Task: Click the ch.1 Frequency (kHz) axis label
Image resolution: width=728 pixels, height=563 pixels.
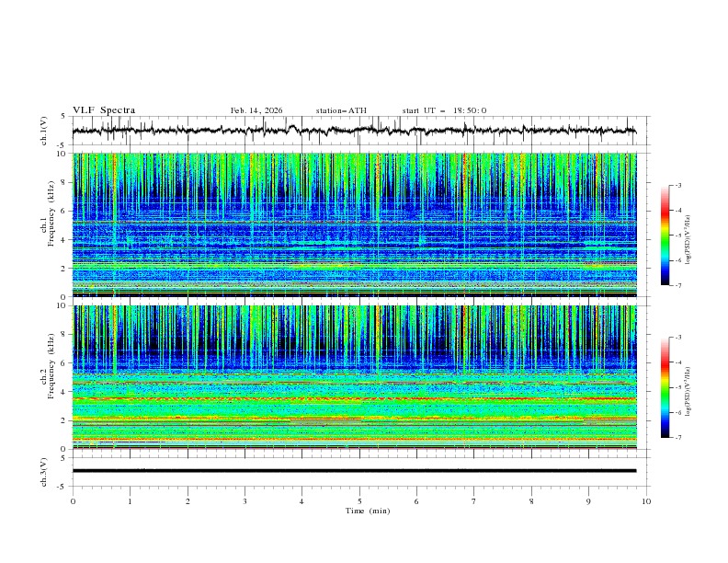Action: [x=52, y=224]
